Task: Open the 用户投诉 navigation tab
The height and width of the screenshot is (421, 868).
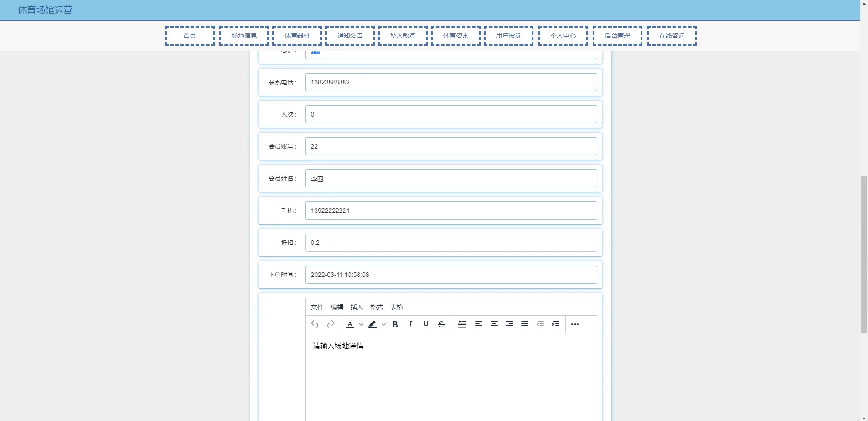Action: point(509,36)
